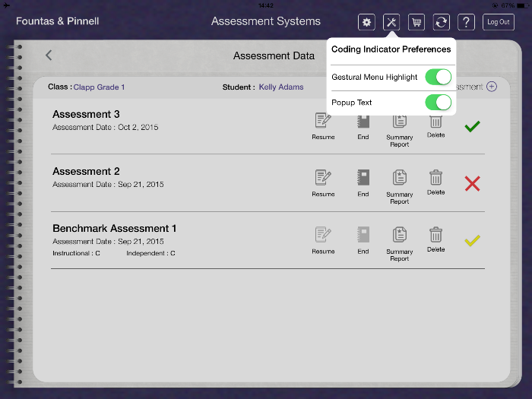Tap yellow checkmark on Benchmark Assessment 1
Viewport: 532px width, 399px height.
pyautogui.click(x=472, y=241)
